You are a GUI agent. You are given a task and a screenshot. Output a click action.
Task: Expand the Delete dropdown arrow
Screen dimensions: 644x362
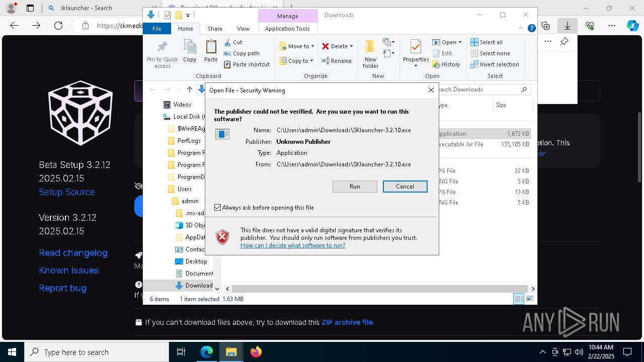(x=351, y=46)
